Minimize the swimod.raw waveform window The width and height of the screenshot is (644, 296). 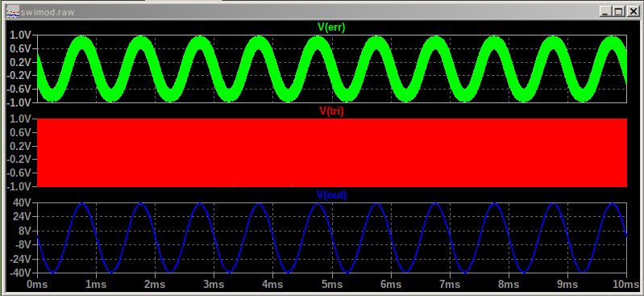(x=605, y=11)
